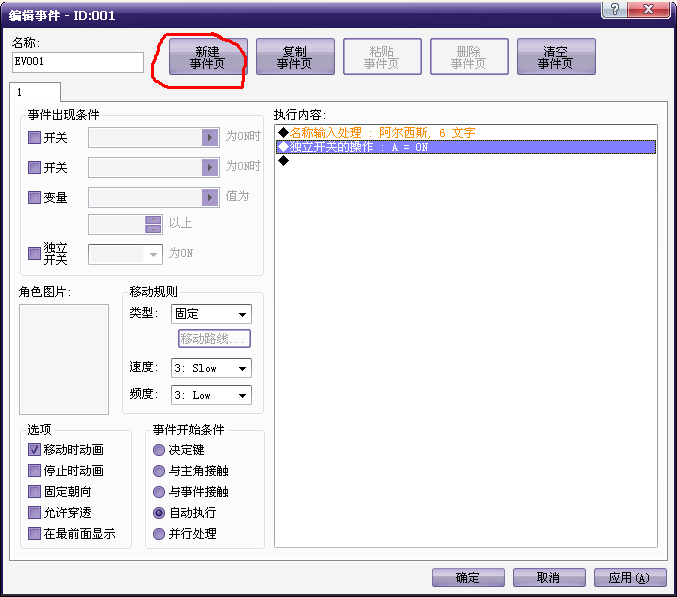Select 自动执行 start condition
This screenshot has height=597, width=677.
point(159,513)
